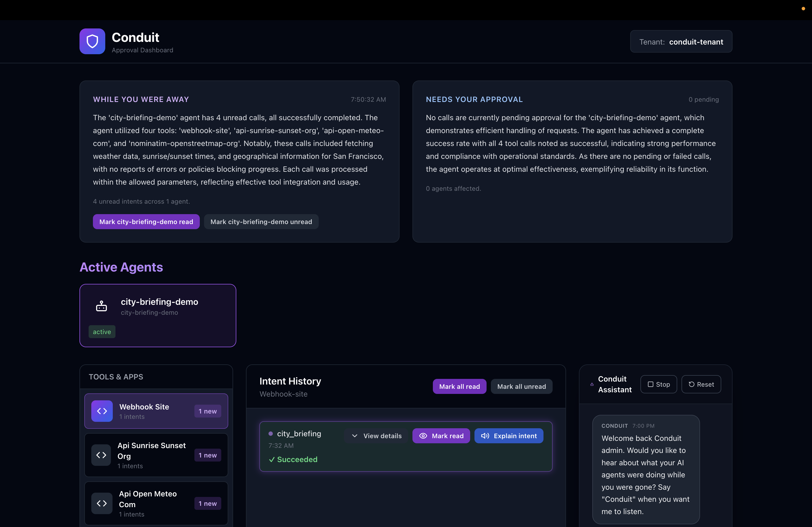Expand View details for city_briefing
This screenshot has height=527, width=812.
click(x=376, y=436)
